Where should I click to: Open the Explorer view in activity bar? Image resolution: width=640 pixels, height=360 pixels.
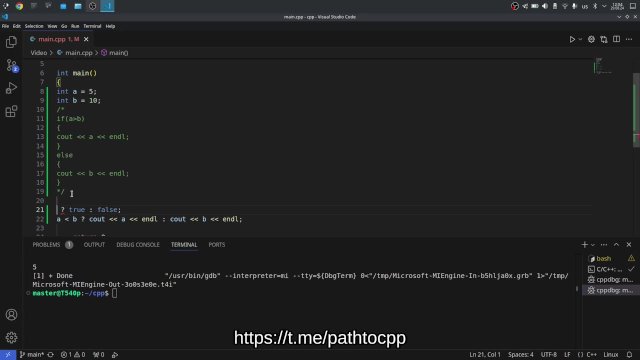pos(11,42)
